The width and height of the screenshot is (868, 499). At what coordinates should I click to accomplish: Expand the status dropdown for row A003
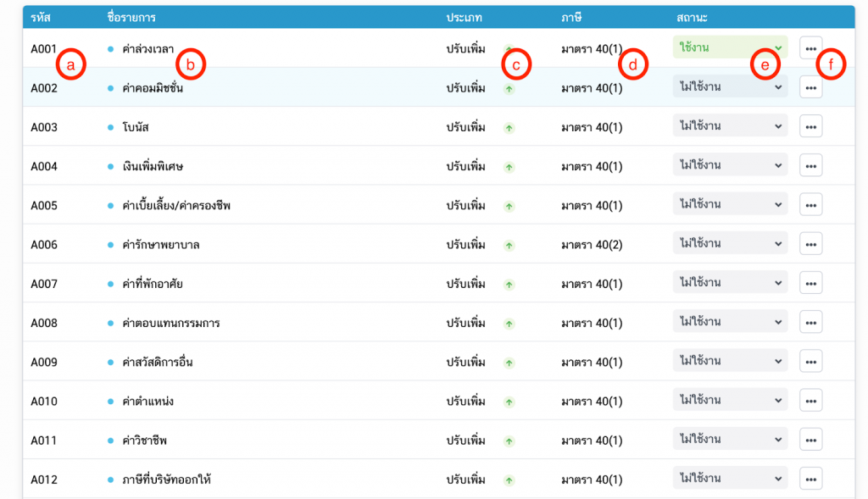(x=729, y=126)
